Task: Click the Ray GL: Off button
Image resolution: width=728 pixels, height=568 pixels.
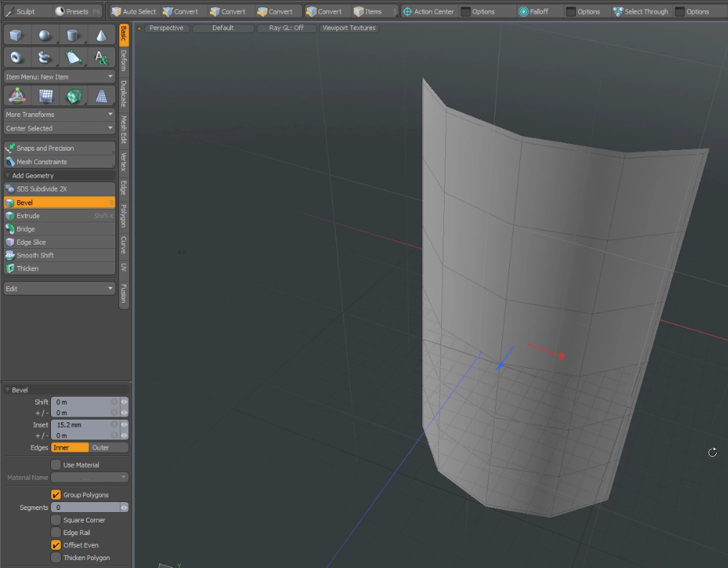Action: pyautogui.click(x=286, y=28)
